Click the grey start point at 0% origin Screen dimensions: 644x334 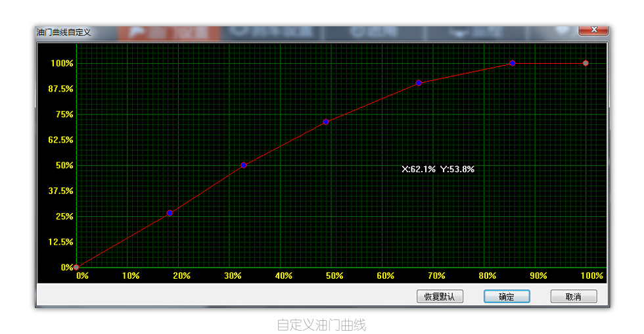click(x=76, y=268)
